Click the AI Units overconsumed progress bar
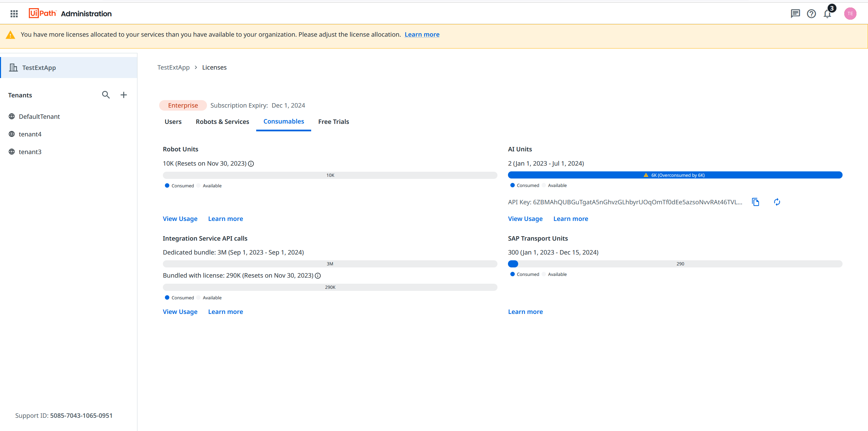Screen dimensions: 868x431 (x=675, y=175)
